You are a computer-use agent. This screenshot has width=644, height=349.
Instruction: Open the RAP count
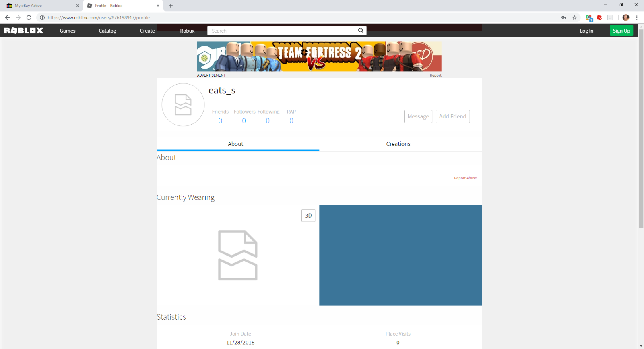pyautogui.click(x=291, y=121)
